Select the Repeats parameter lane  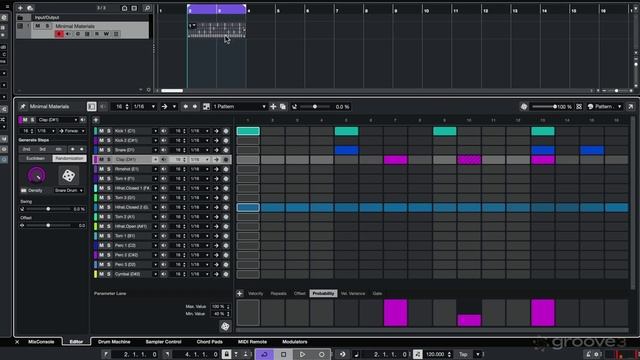coord(278,293)
